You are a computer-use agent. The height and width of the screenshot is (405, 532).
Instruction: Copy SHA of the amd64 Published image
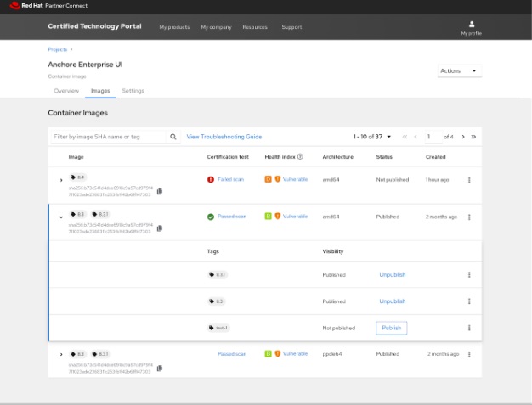click(160, 228)
